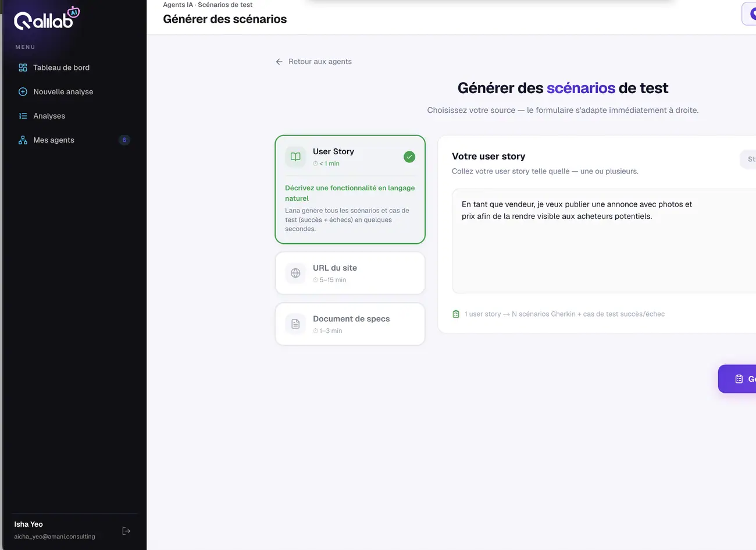Click the round button in top-right header
756x550 pixels.
[749, 14]
